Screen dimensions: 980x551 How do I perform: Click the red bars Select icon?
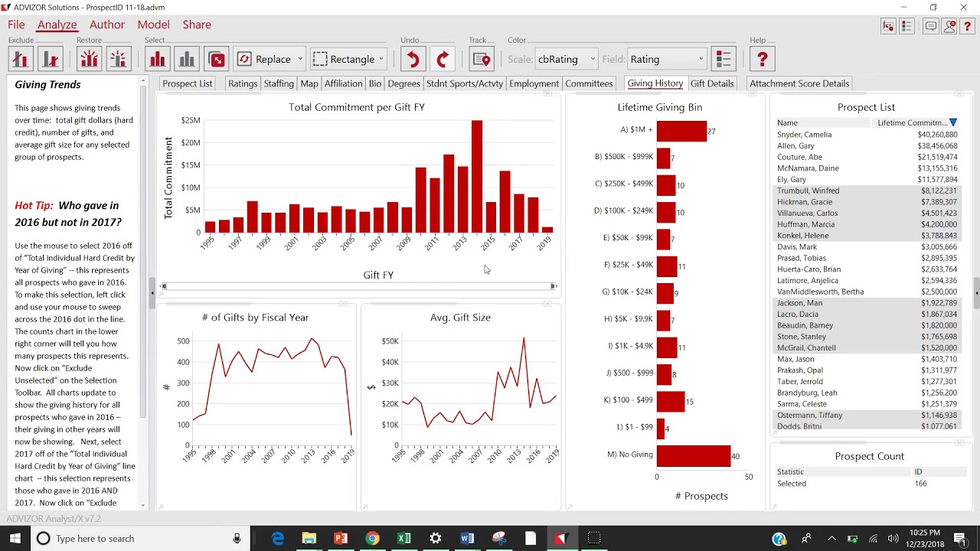[158, 59]
